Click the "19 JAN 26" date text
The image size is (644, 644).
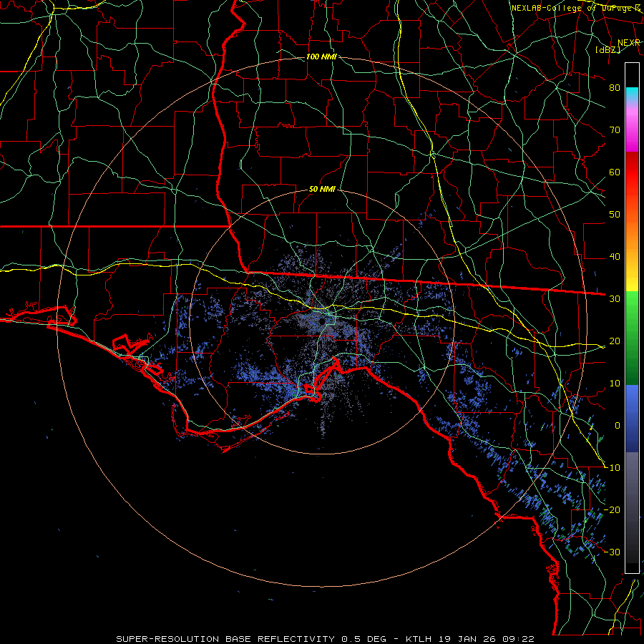click(x=467, y=639)
